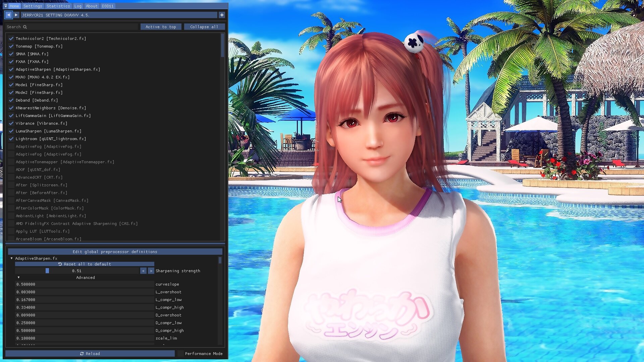The height and width of the screenshot is (362, 644).
Task: Uncheck the Deband effect
Action: pyautogui.click(x=11, y=100)
